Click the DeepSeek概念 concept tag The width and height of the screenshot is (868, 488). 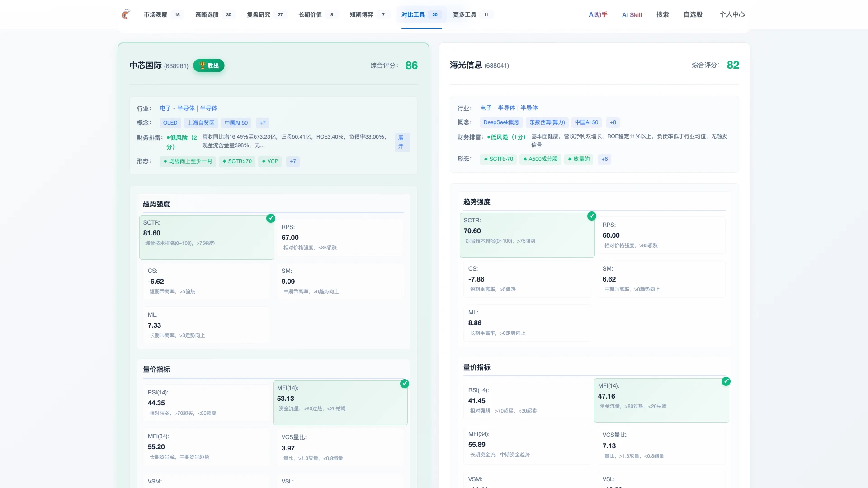pyautogui.click(x=501, y=122)
